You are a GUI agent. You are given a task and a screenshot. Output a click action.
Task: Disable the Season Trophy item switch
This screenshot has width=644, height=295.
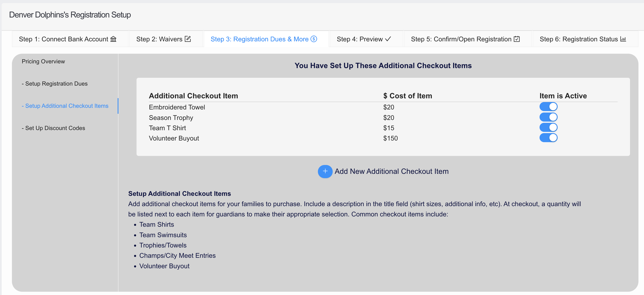click(x=548, y=117)
